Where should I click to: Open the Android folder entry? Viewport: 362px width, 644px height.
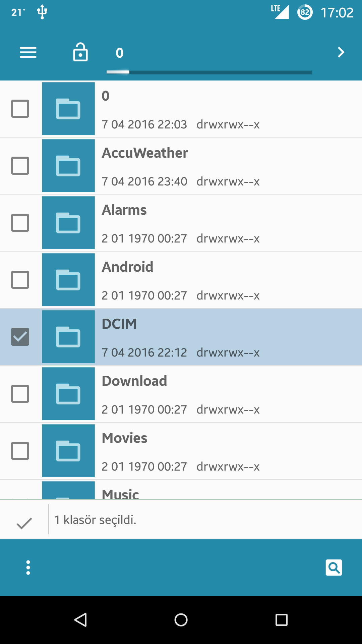pyautogui.click(x=181, y=280)
